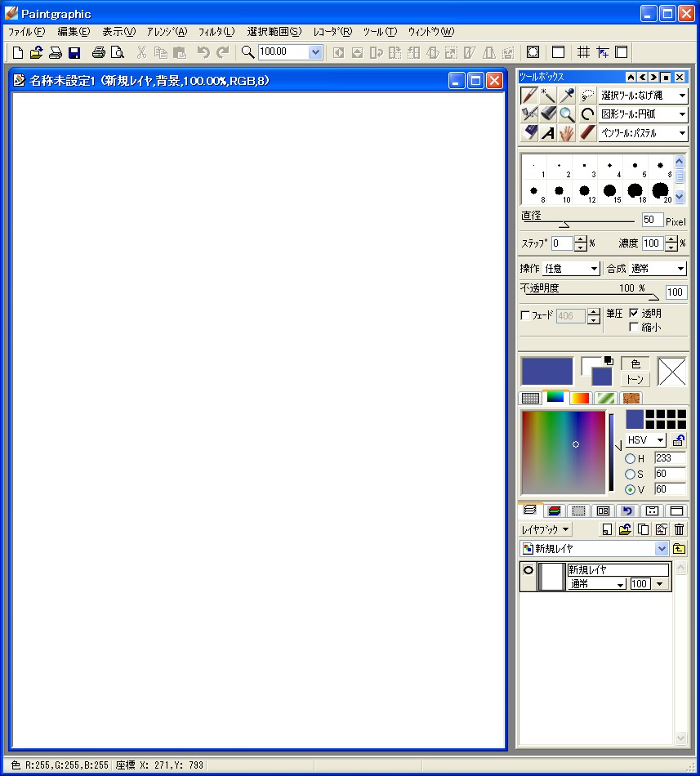Open the 図形ツール:円弧 dropdown
Screen dimensions: 700x776
tap(643, 114)
